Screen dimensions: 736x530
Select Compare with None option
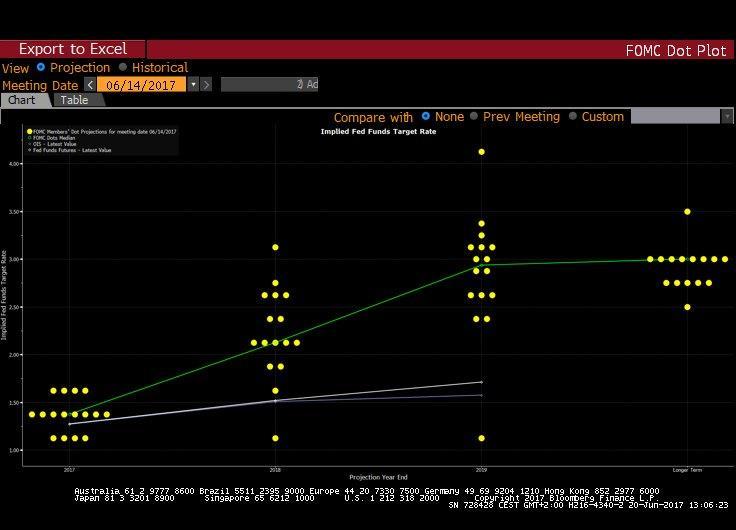(426, 116)
